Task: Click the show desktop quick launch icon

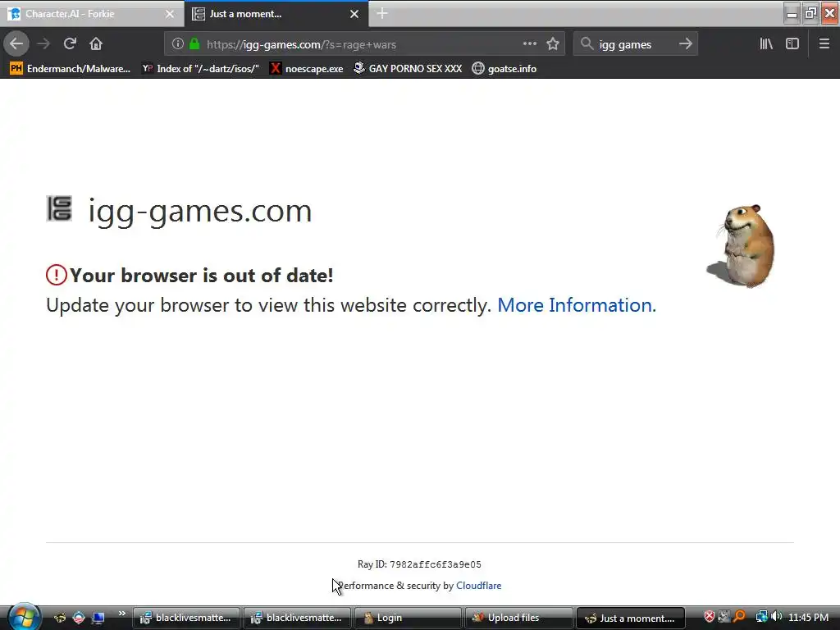Action: click(x=98, y=618)
